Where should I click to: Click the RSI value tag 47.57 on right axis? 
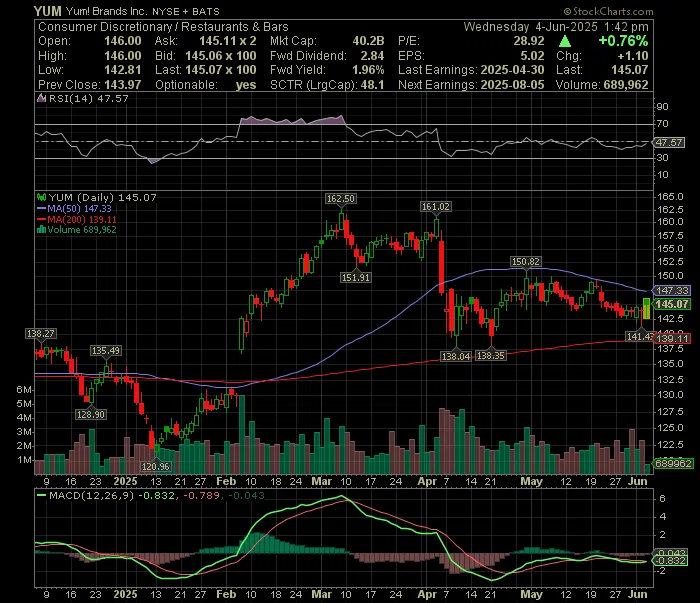click(x=669, y=142)
